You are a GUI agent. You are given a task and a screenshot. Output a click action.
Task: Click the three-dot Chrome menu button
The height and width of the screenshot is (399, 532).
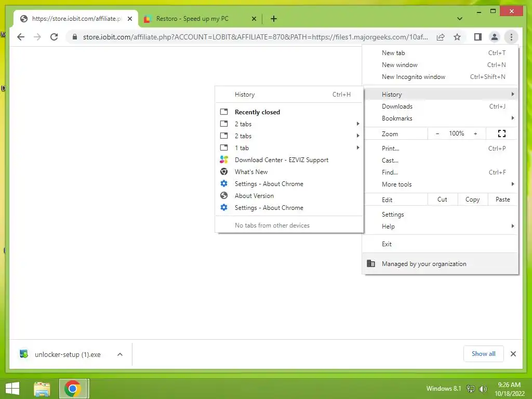[x=511, y=37]
